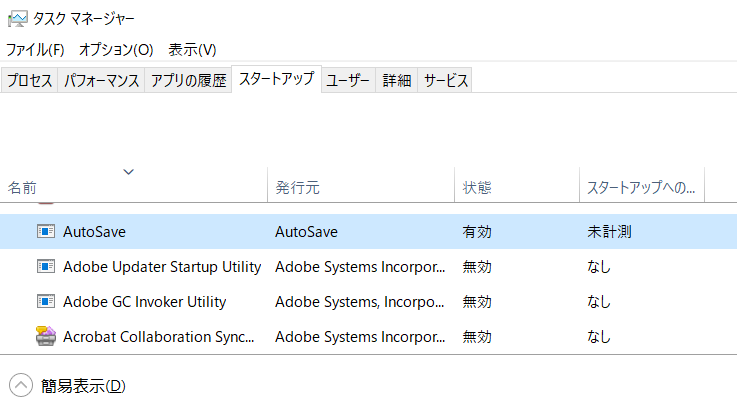Open the オプション(O) menu

click(x=116, y=49)
